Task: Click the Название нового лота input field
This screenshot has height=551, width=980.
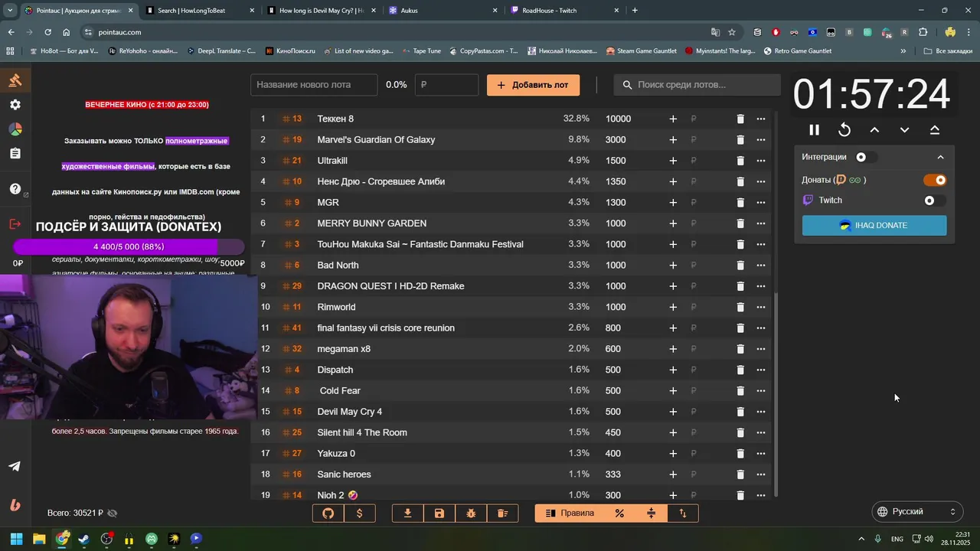Action: tap(314, 85)
